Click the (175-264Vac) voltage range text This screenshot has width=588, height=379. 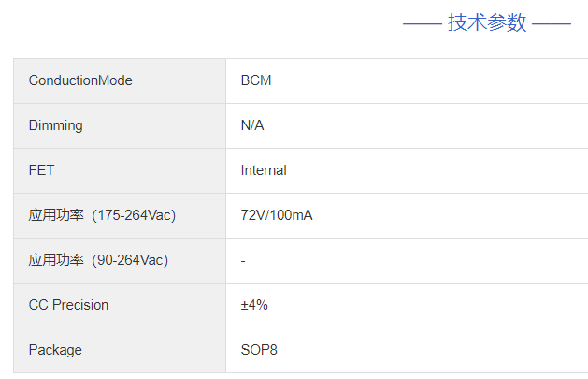[x=134, y=215]
